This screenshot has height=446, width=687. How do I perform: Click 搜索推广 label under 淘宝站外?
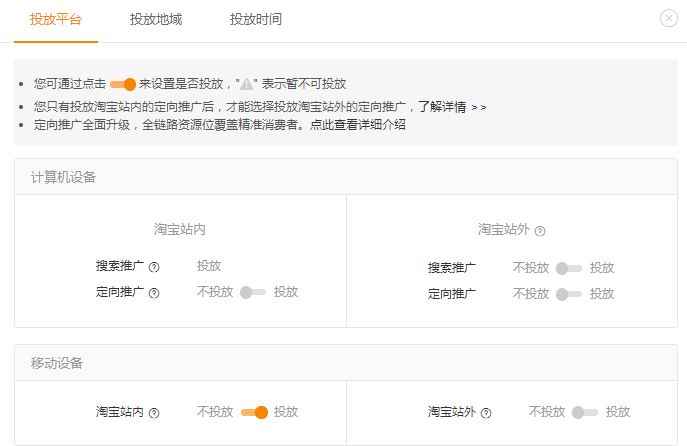[x=452, y=268]
